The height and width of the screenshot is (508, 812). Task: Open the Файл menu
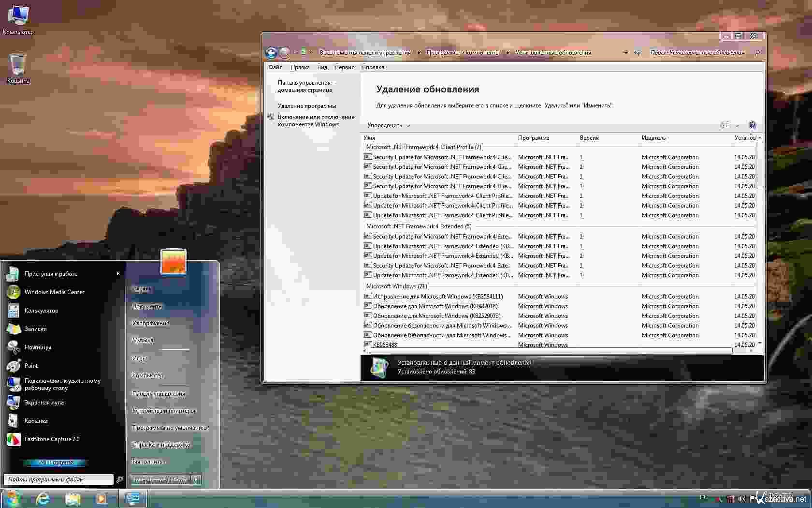pos(275,67)
